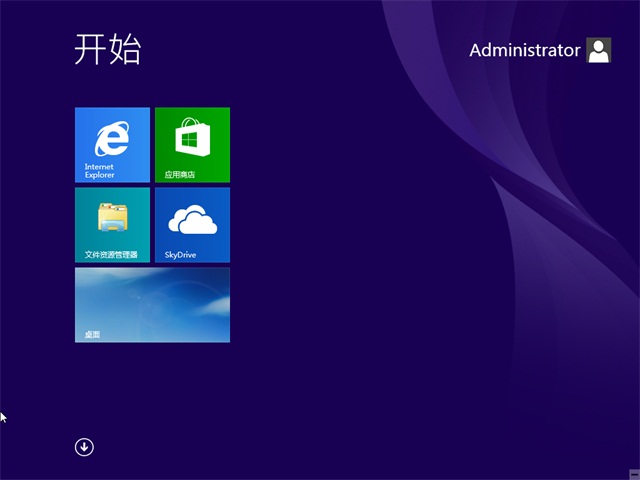Click the 'SkyDrive' tile label text

[180, 255]
